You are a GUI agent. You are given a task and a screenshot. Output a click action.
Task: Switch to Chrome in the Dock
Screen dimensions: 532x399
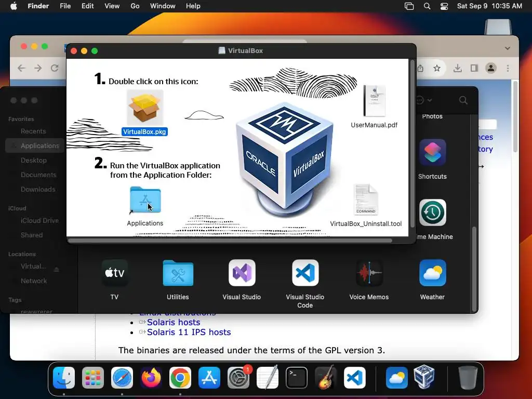(x=180, y=378)
